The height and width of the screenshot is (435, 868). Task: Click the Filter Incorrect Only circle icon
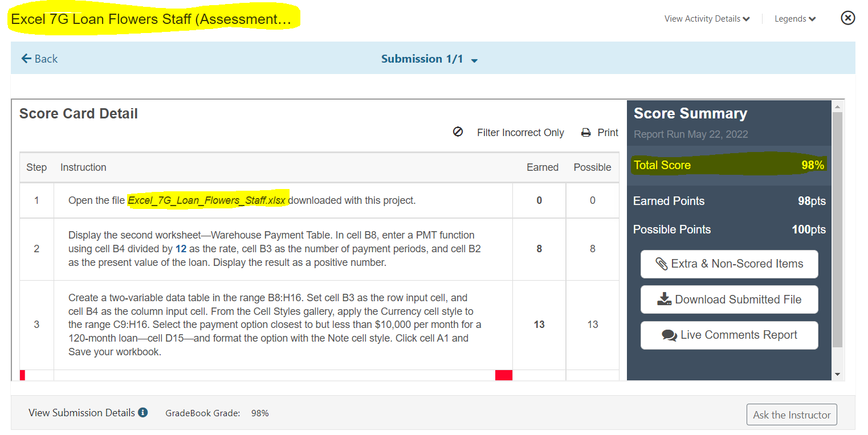[x=458, y=132]
